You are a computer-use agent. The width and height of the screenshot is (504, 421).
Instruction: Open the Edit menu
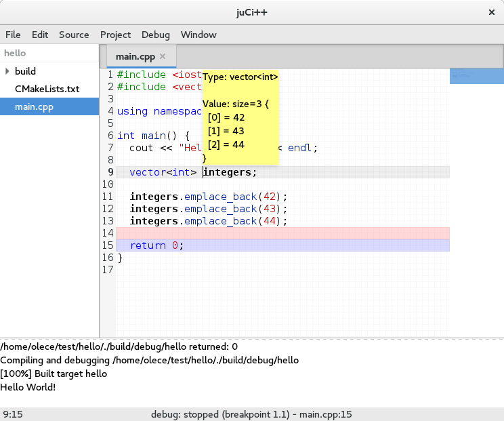tap(40, 35)
